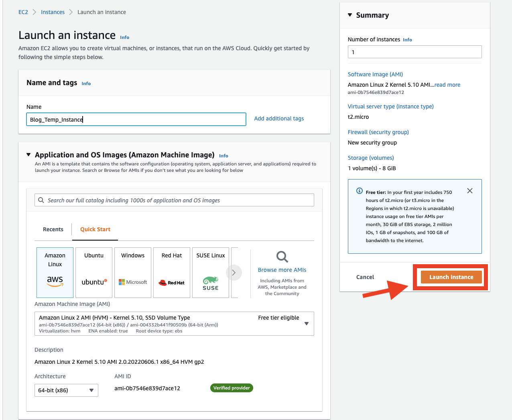
Task: Dismiss the Free tier notice with its X
Action: tap(469, 191)
